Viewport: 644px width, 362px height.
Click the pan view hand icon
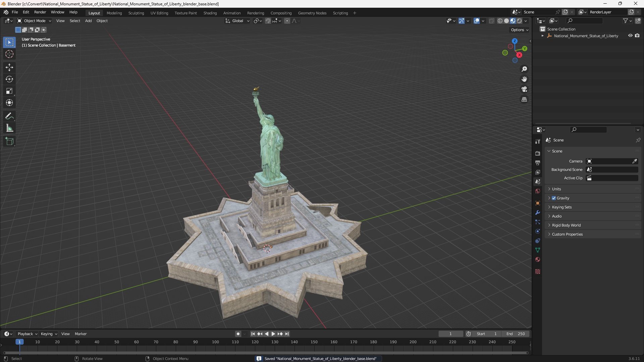point(524,79)
